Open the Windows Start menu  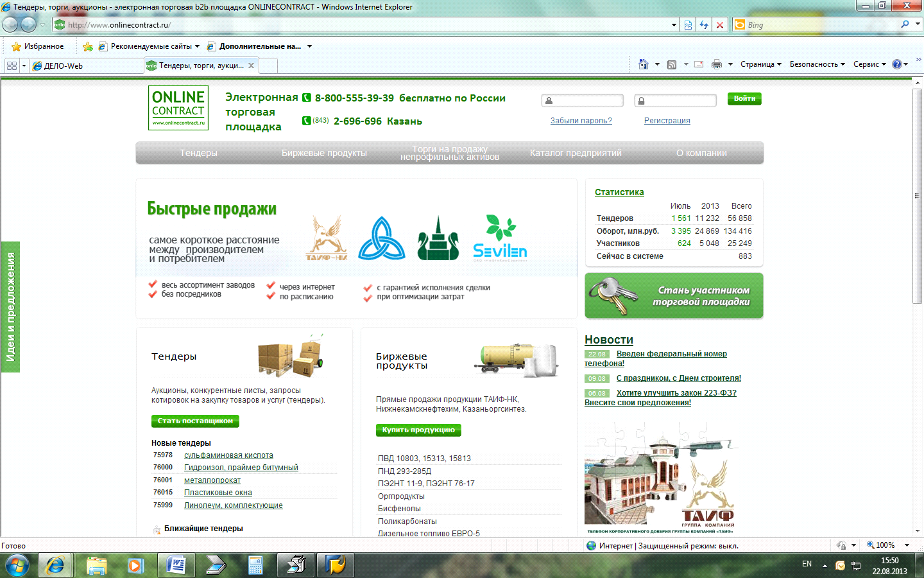coord(17,565)
